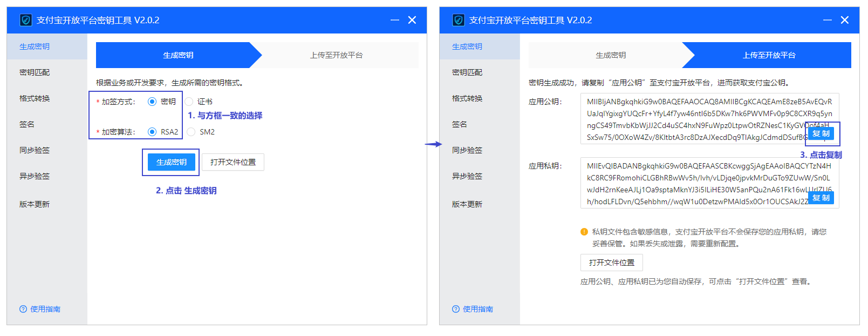Minimize the right window
Screen dimensions: 868x336
click(x=828, y=20)
